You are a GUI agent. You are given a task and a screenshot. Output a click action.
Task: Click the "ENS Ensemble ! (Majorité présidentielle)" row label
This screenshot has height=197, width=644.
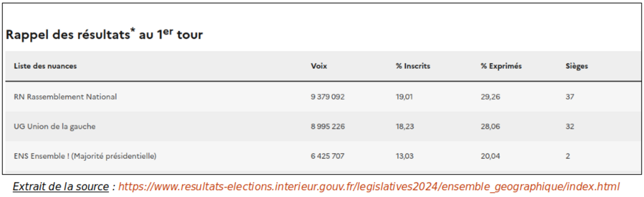pyautogui.click(x=85, y=156)
